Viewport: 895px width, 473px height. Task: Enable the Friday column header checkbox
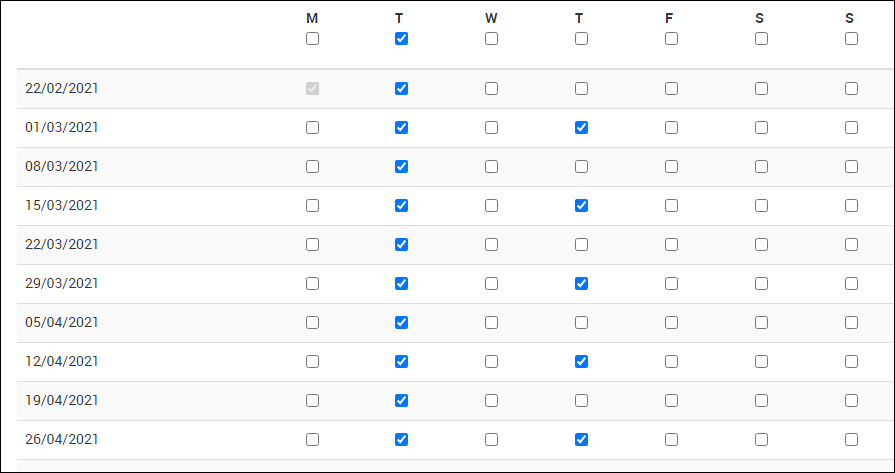pyautogui.click(x=671, y=39)
